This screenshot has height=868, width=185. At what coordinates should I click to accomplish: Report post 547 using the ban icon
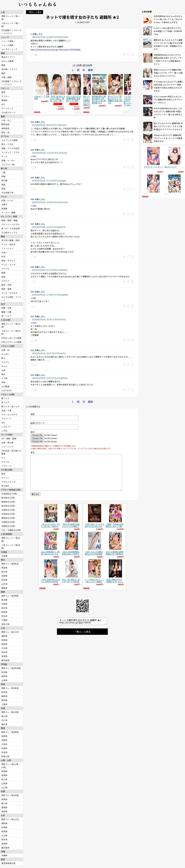coord(132,257)
